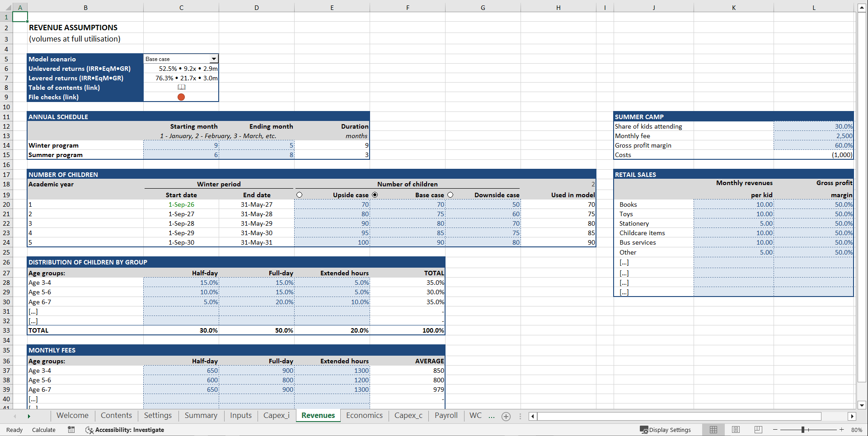Select the Downside case radio button
The height and width of the screenshot is (436, 868).
(x=450, y=195)
